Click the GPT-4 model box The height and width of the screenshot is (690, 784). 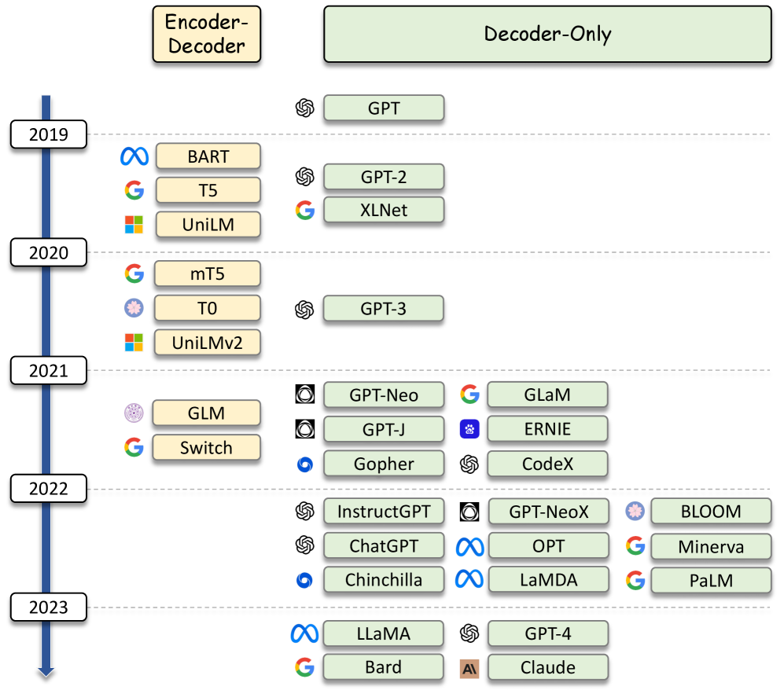point(548,633)
